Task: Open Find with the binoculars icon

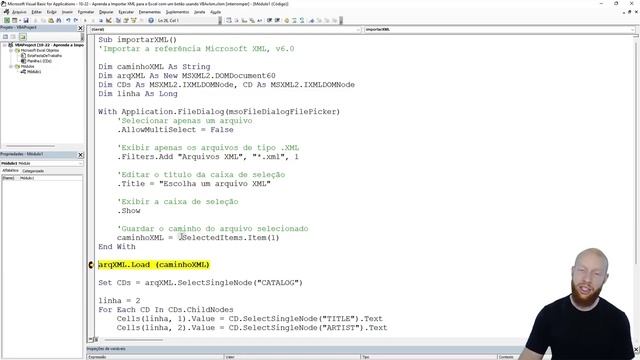Action: pos(58,20)
